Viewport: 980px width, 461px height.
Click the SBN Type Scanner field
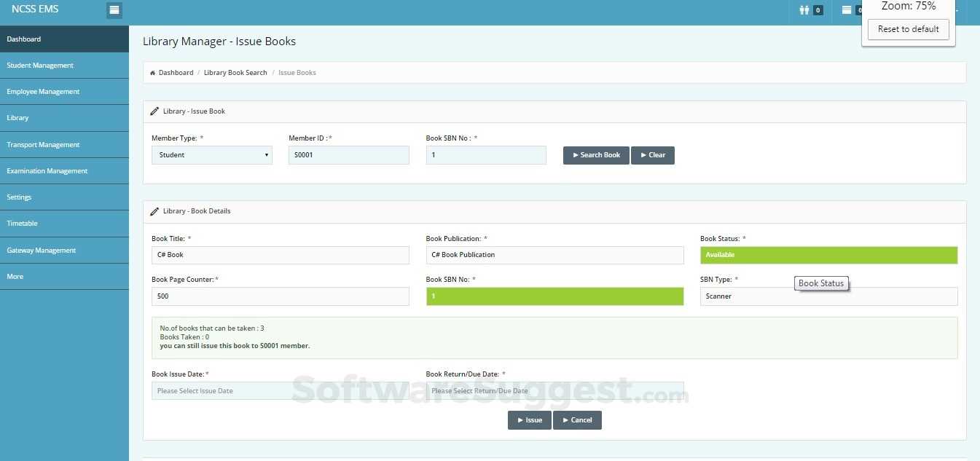point(829,296)
